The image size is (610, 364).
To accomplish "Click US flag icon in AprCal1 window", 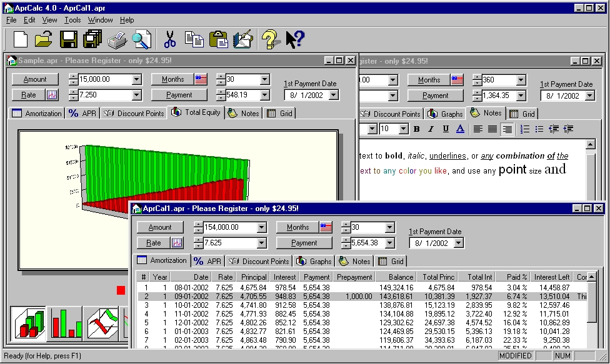I will click(326, 228).
